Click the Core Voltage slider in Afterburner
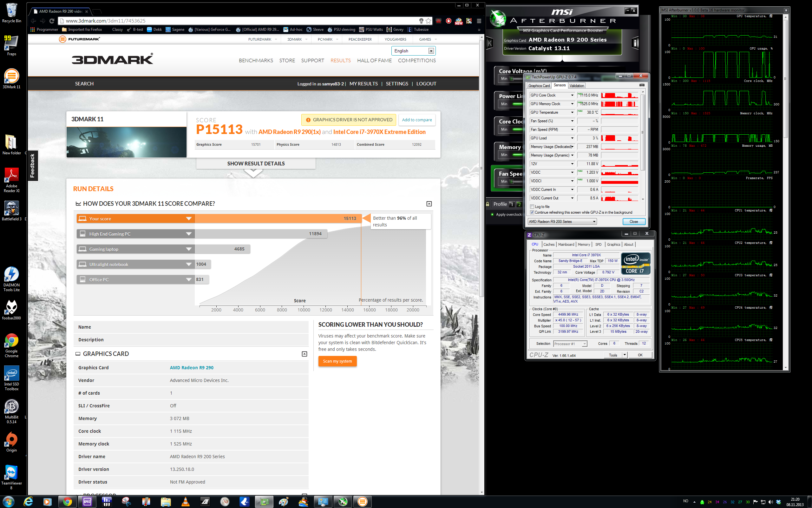 (x=516, y=79)
